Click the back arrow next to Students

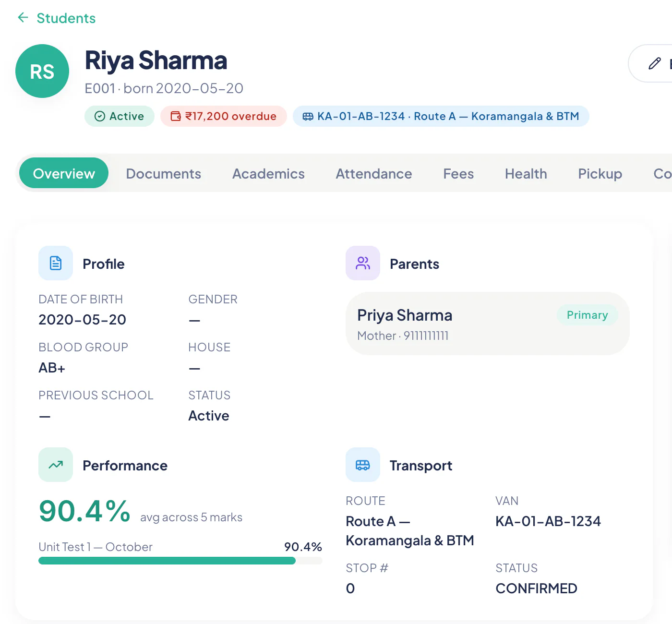23,18
